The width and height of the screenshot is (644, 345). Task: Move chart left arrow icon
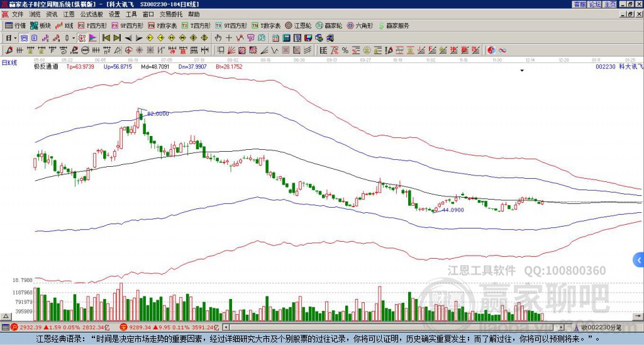128,38
